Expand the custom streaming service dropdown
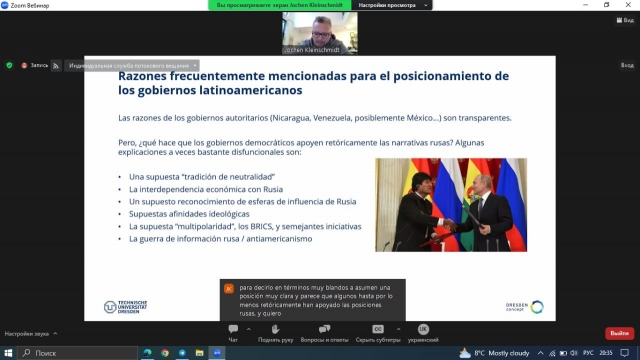The height and width of the screenshot is (360, 640). pyautogui.click(x=131, y=66)
